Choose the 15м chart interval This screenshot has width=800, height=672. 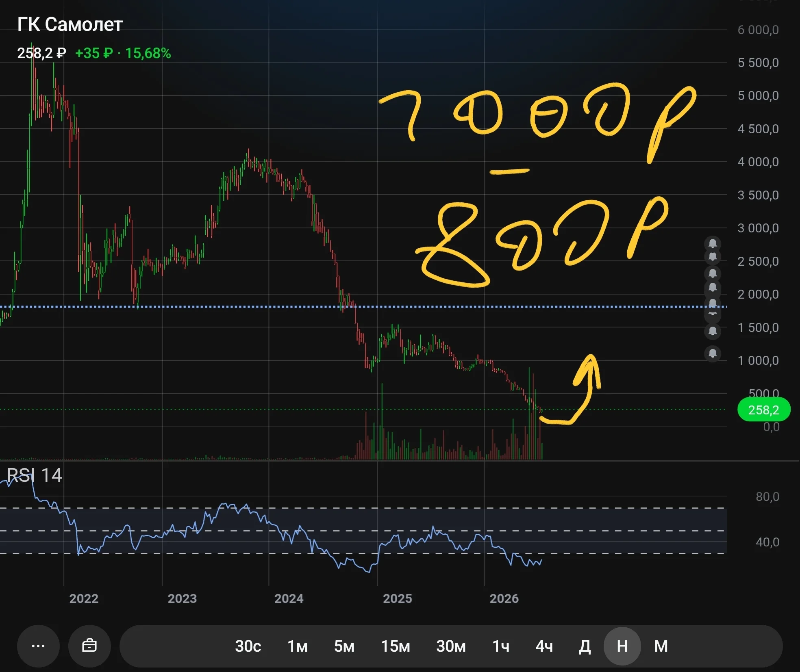click(396, 646)
